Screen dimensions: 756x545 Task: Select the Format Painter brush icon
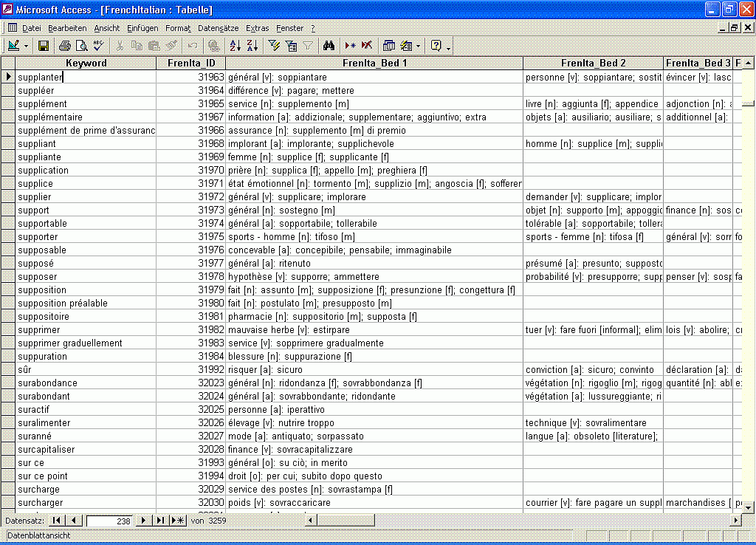pos(171,46)
